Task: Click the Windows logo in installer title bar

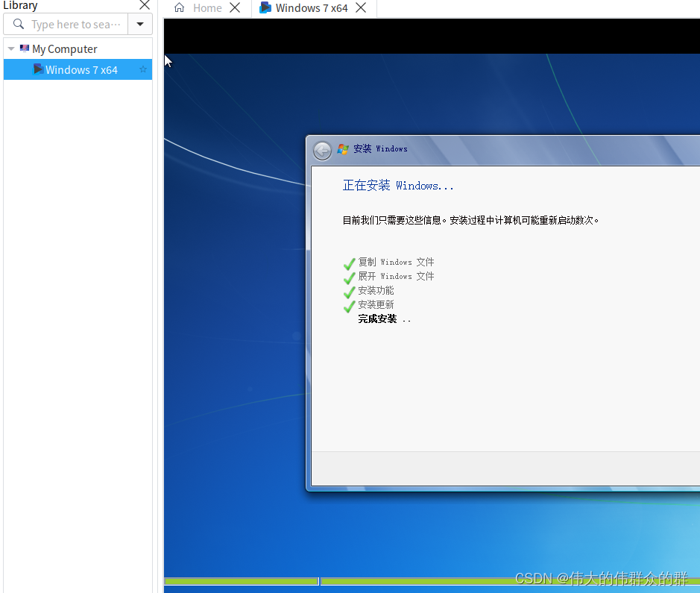Action: (x=343, y=148)
